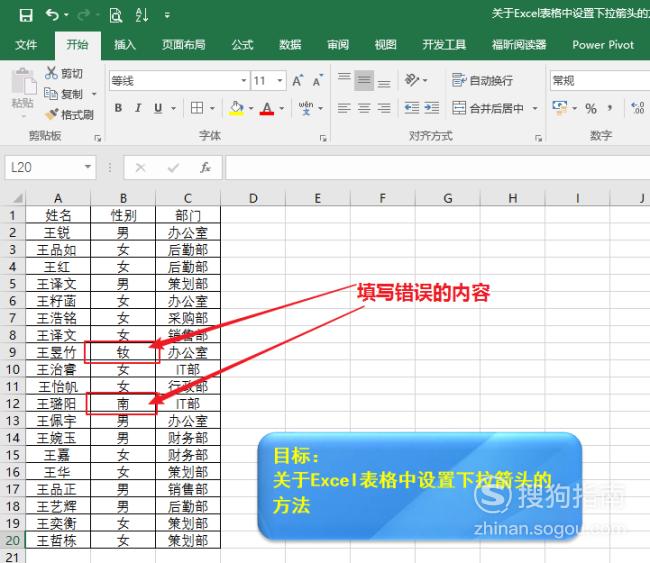Apply red font color A
Image resolution: width=650 pixels, height=563 pixels.
click(x=267, y=108)
